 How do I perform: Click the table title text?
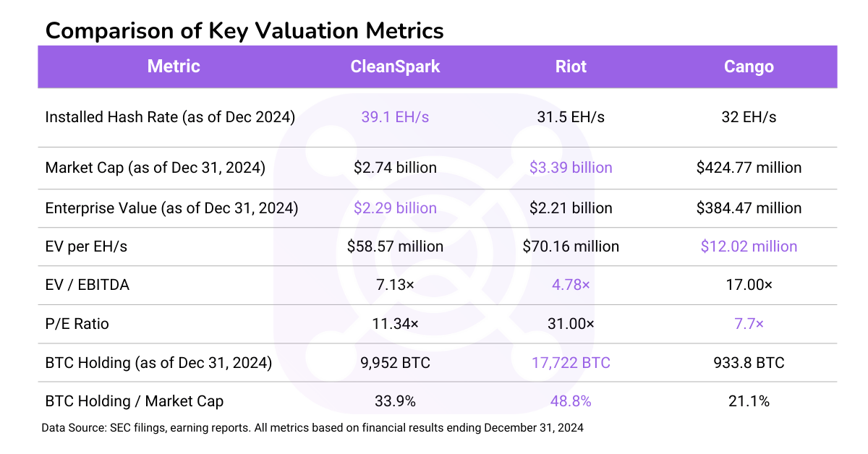click(x=244, y=30)
